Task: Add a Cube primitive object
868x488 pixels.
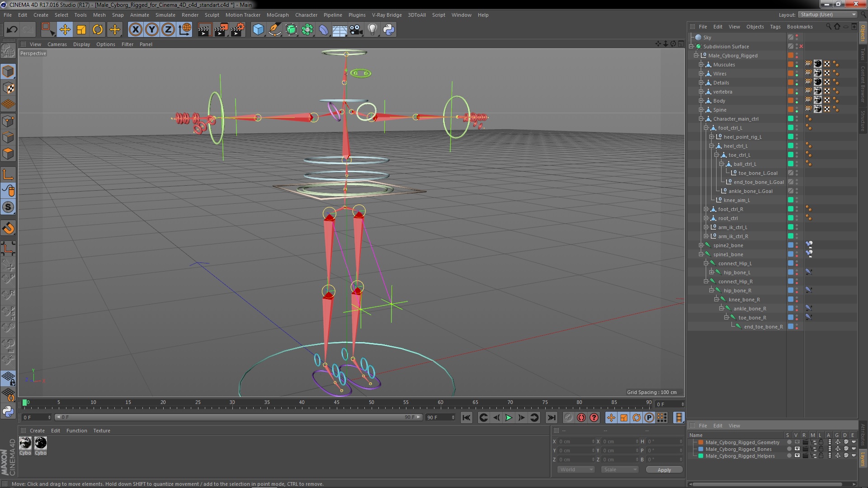Action: tap(258, 30)
